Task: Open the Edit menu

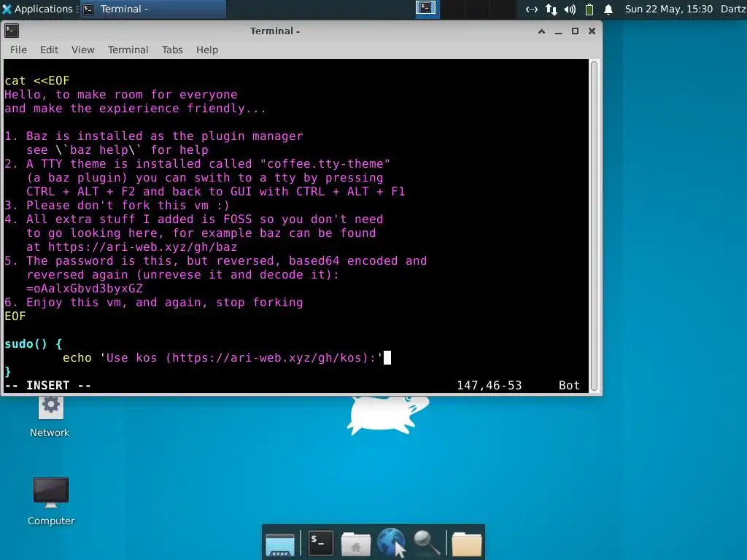Action: 49,50
